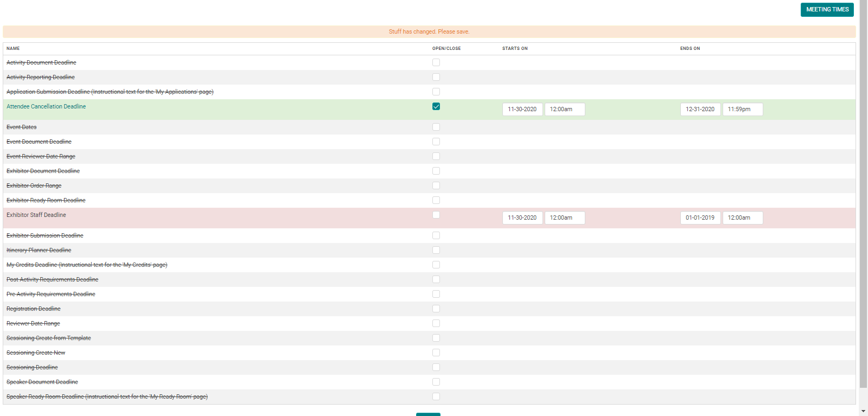868x416 pixels.
Task: Click the Speaker Document Deadline name
Action: click(42, 382)
